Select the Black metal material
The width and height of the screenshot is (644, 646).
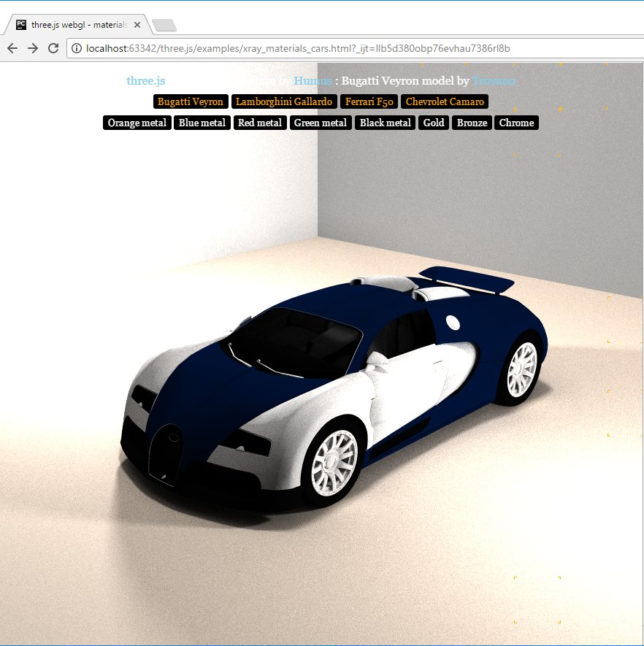(385, 123)
